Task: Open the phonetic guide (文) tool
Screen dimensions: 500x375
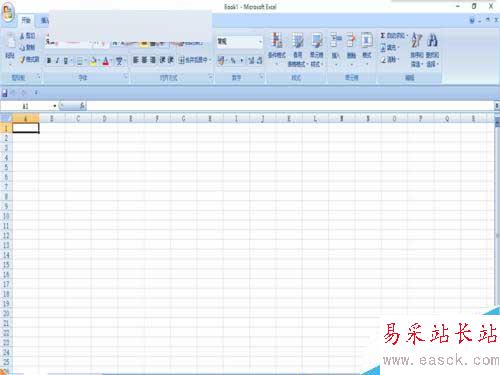Action: [x=119, y=61]
